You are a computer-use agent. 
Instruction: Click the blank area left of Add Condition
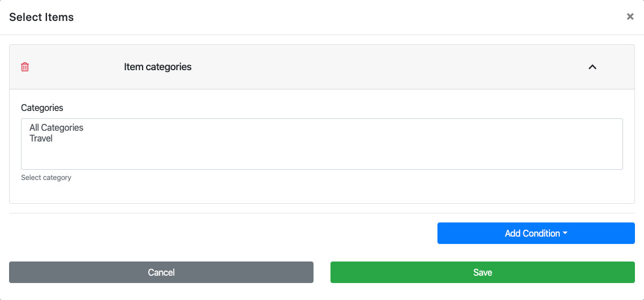pos(221,233)
